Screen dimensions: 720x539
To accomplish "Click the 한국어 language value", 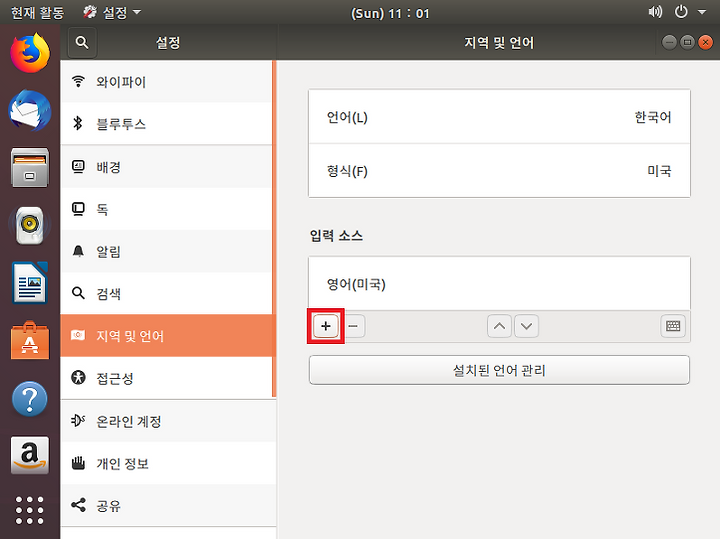I will (652, 117).
